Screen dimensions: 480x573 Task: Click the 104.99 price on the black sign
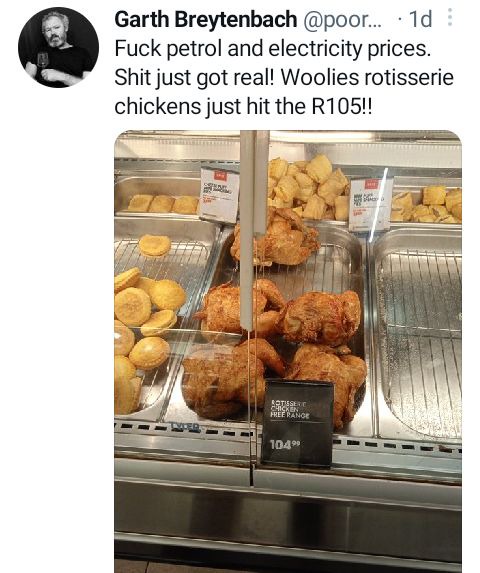point(285,444)
